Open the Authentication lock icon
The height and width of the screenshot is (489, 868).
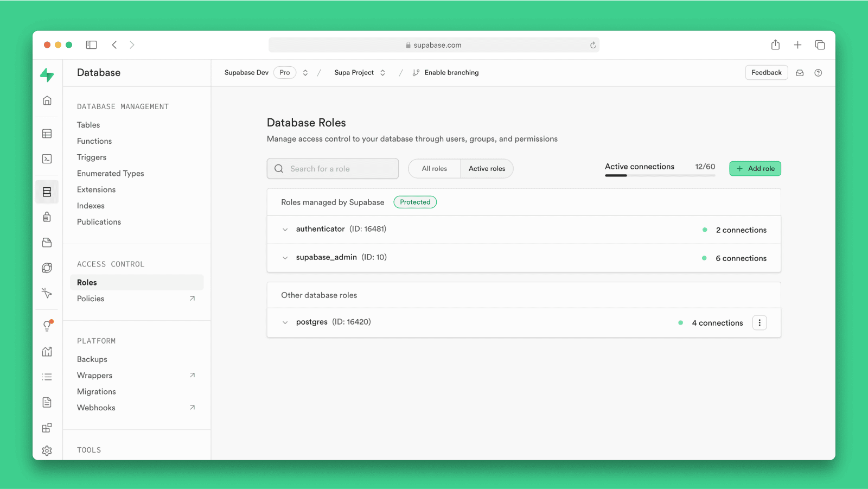(47, 217)
